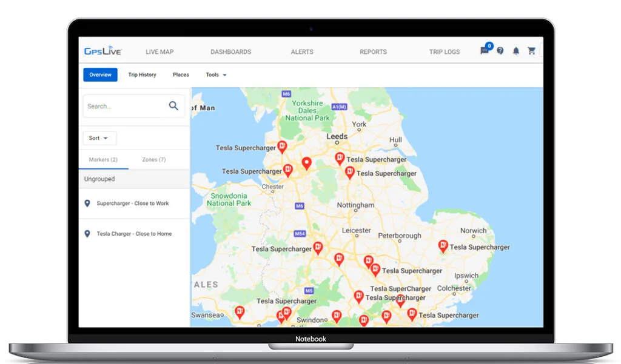Select the Overview button
Screen dimensions: 621x364
pos(100,74)
